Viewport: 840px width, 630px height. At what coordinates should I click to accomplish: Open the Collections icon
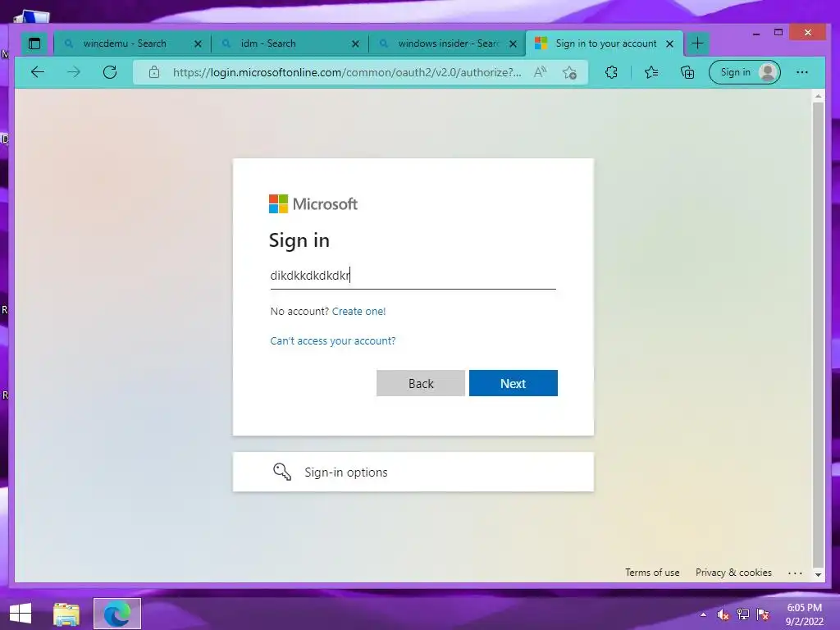687,72
